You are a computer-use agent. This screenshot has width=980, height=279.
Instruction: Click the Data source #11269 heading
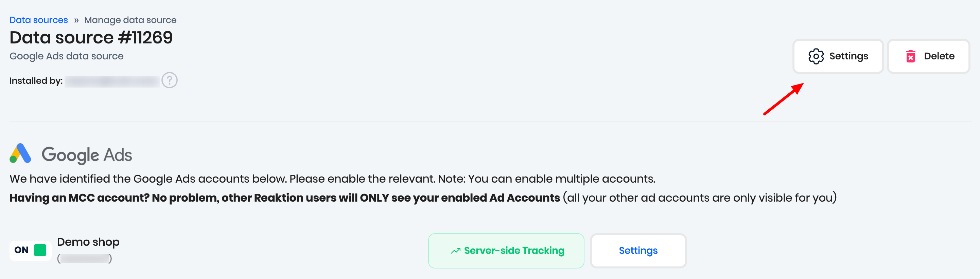pyautogui.click(x=91, y=38)
